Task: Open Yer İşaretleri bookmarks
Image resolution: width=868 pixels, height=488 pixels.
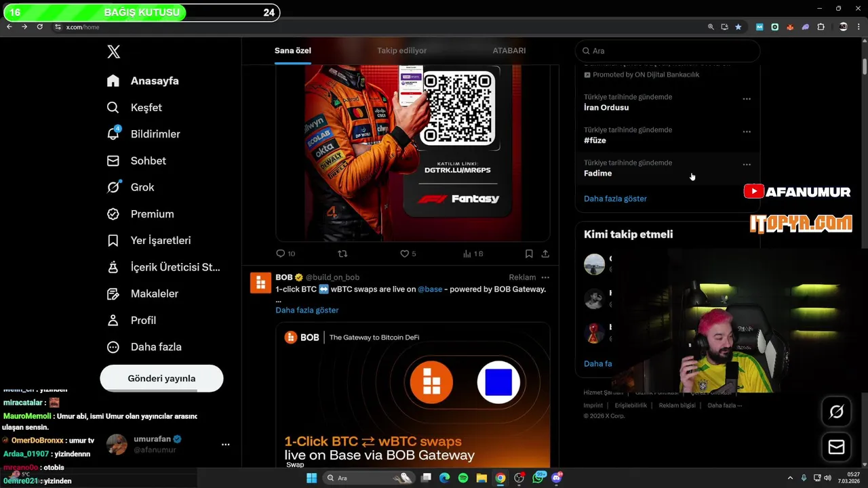Action: tap(149, 240)
